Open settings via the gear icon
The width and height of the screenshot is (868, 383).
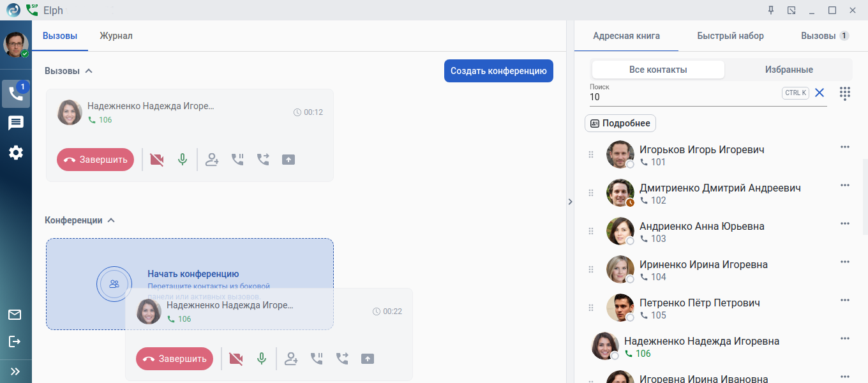point(15,153)
